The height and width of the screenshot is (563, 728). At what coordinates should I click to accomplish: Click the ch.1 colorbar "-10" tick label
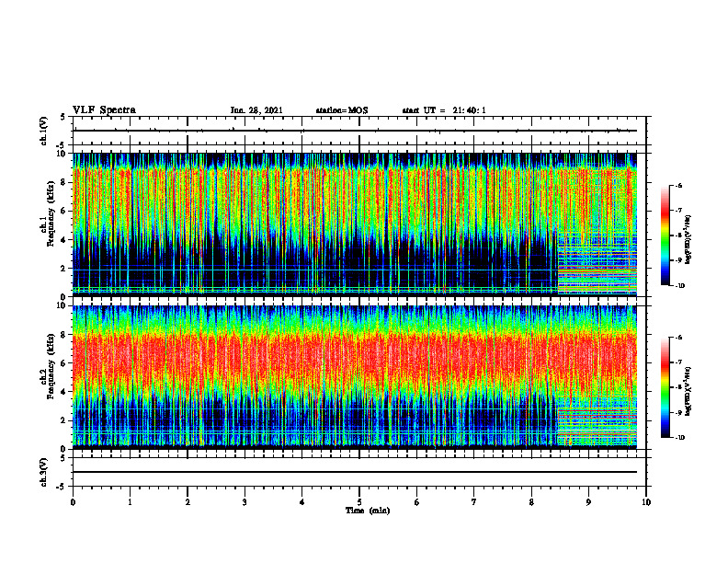[679, 286]
